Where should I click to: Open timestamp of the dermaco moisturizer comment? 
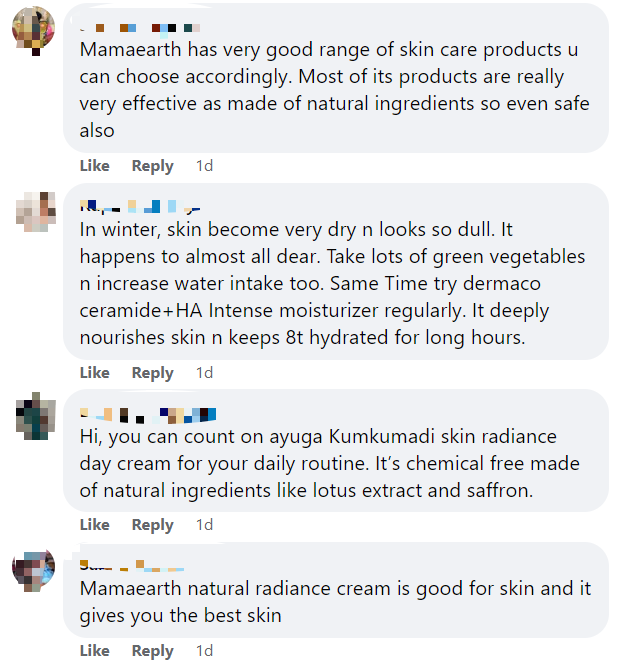(205, 373)
